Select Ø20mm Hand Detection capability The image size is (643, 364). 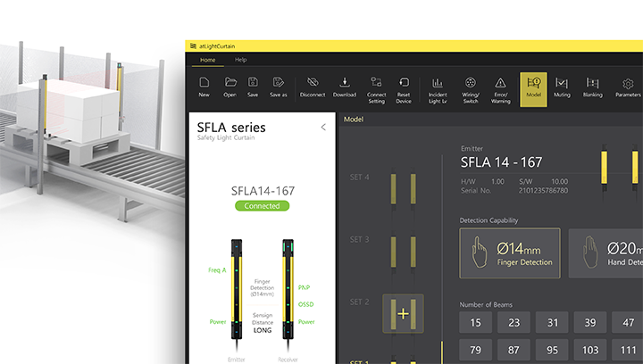607,253
